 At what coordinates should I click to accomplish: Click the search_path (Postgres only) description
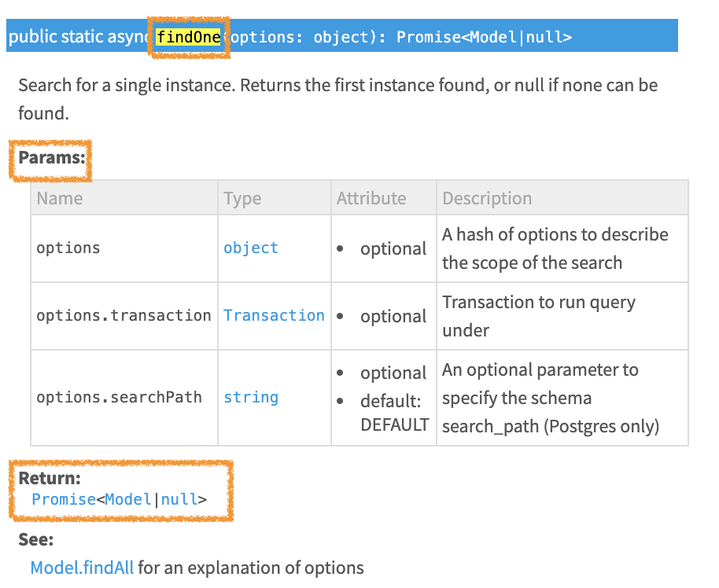pos(550,398)
